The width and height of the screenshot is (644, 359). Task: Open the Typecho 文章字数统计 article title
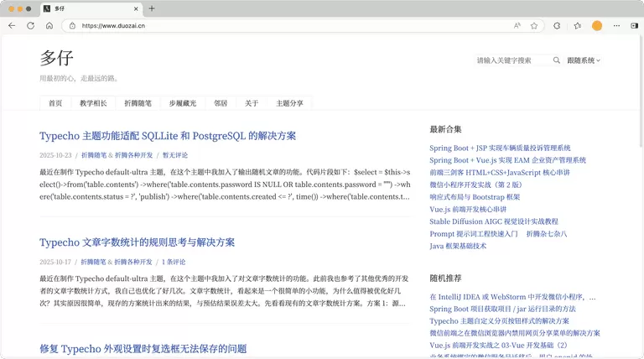[137, 242]
